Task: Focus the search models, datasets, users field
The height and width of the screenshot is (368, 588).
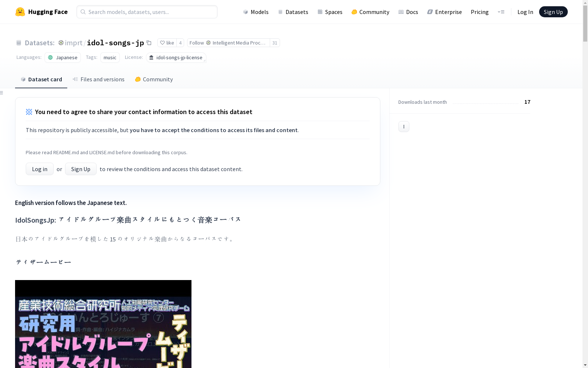Action: pyautogui.click(x=147, y=12)
